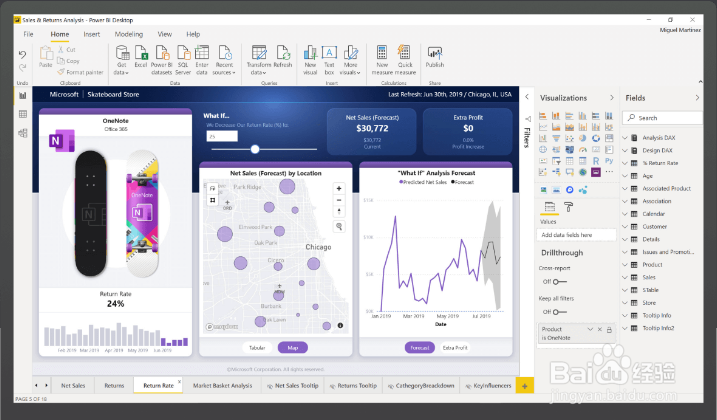Click the return rate value input box
717x420 pixels.
click(x=222, y=136)
